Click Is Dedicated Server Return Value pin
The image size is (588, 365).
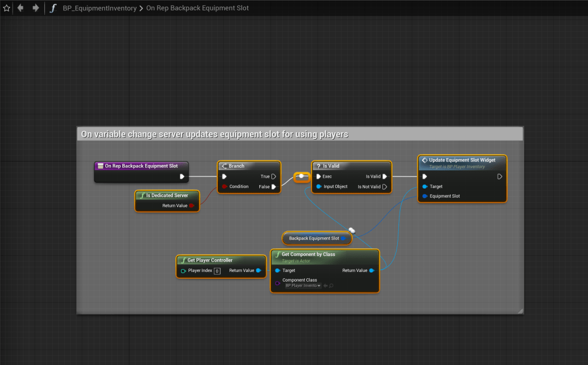191,205
